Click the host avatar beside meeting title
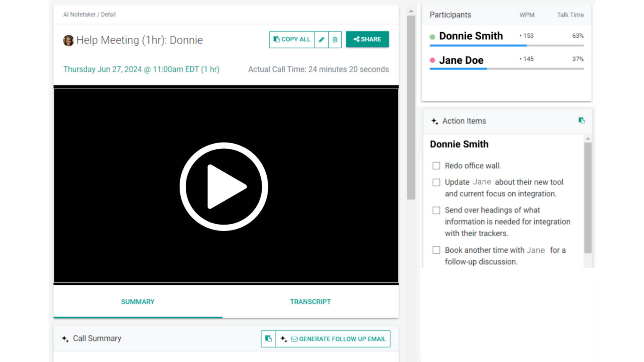Screen dimensions: 644x362 [x=68, y=40]
